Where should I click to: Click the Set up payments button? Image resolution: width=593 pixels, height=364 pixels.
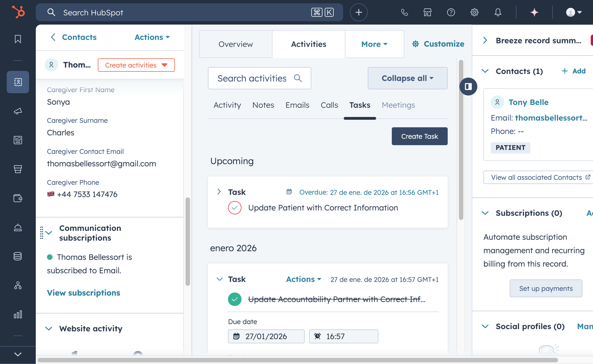point(546,288)
